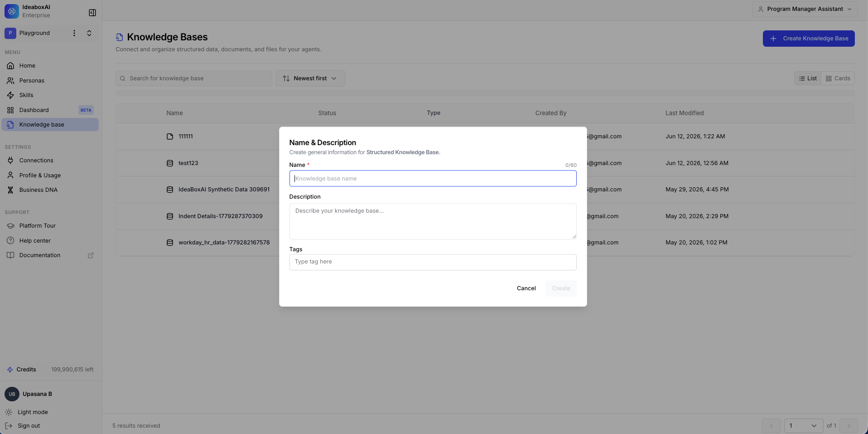Click the Dashboard grid icon

point(10,110)
